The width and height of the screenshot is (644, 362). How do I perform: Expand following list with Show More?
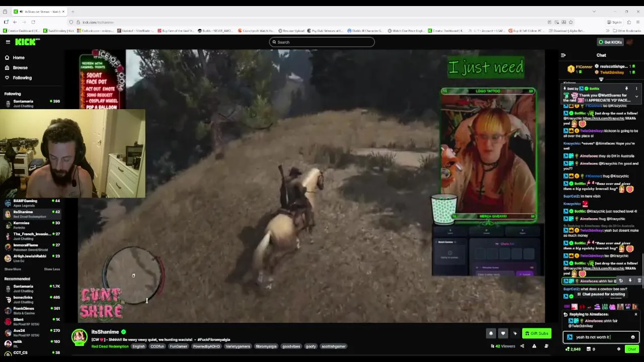13,269
